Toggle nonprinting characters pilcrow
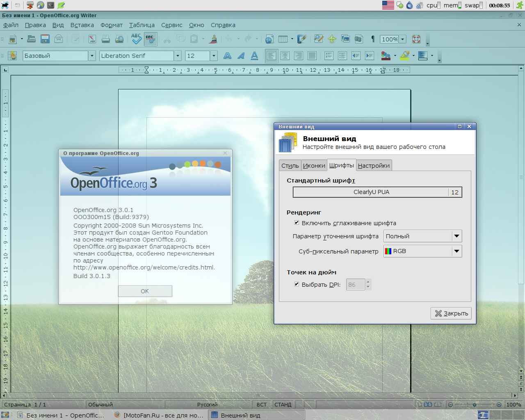Image resolution: width=525 pixels, height=420 pixels. pos(373,39)
